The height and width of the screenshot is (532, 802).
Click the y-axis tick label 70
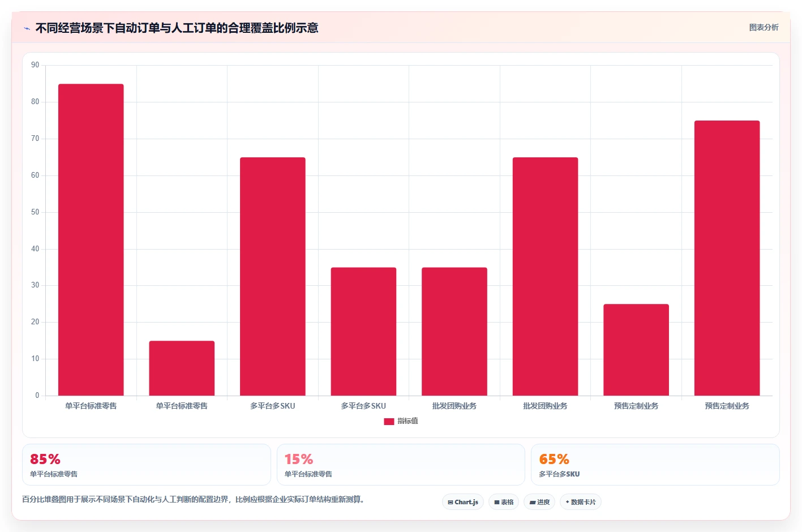(x=35, y=139)
